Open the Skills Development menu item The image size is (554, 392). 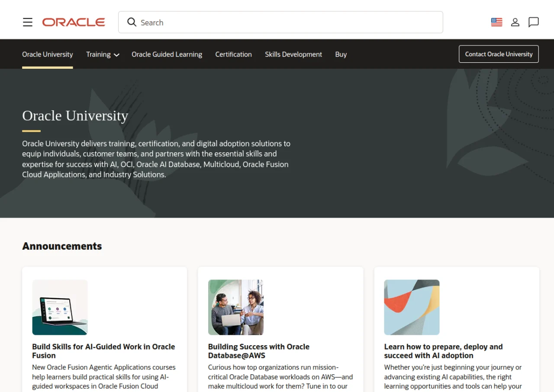click(x=293, y=54)
